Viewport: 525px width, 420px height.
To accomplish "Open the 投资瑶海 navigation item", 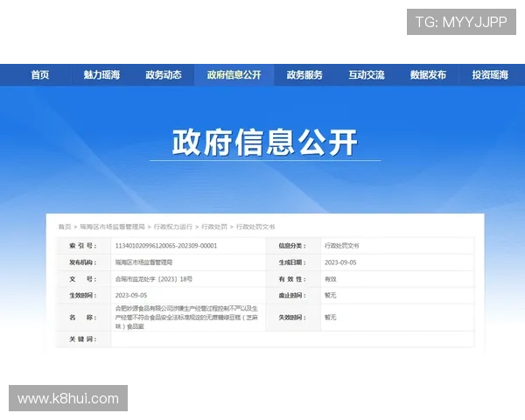I will click(x=490, y=74).
